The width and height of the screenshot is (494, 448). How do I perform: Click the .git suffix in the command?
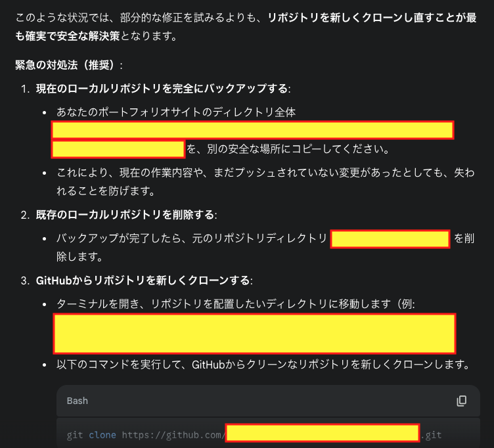pos(431,435)
